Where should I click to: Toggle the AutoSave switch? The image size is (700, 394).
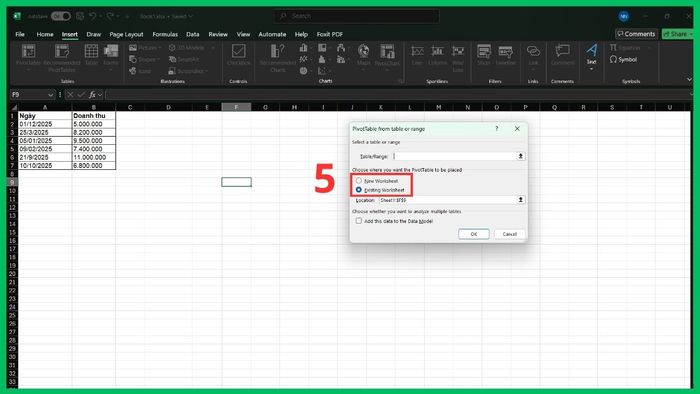[x=60, y=16]
